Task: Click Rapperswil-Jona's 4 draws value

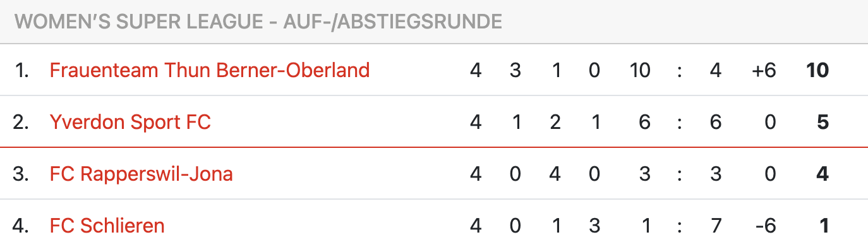Action: point(555,173)
